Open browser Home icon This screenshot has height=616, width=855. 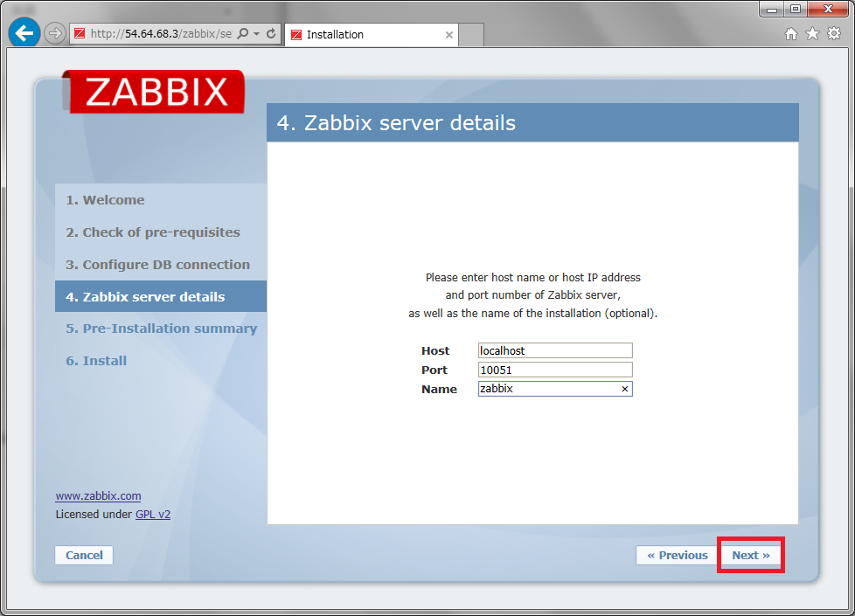pos(790,34)
